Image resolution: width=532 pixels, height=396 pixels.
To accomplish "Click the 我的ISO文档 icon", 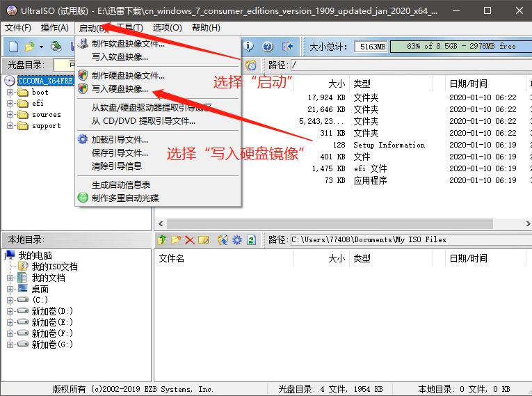I will [23, 267].
